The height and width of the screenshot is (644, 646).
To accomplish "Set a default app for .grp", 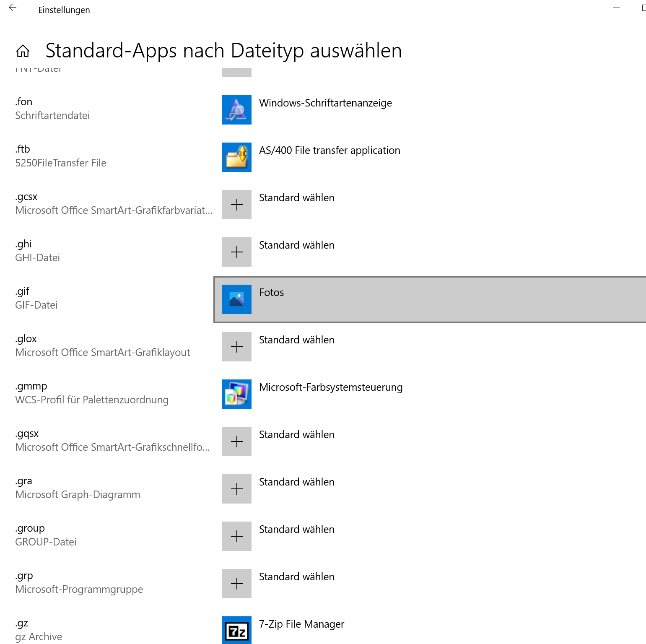I will click(296, 577).
